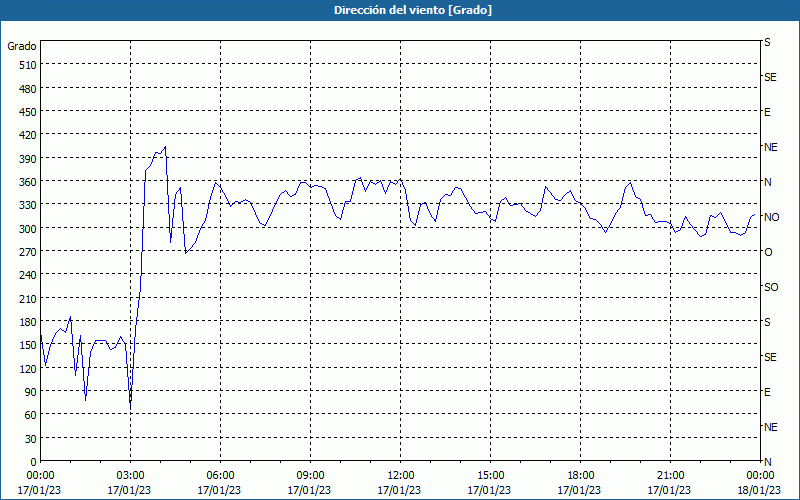The width and height of the screenshot is (800, 500).
Task: Click the N compass label at 360 level
Action: pyautogui.click(x=767, y=182)
